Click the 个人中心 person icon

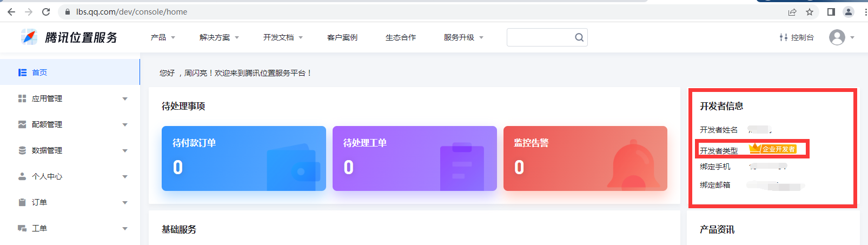click(x=22, y=176)
